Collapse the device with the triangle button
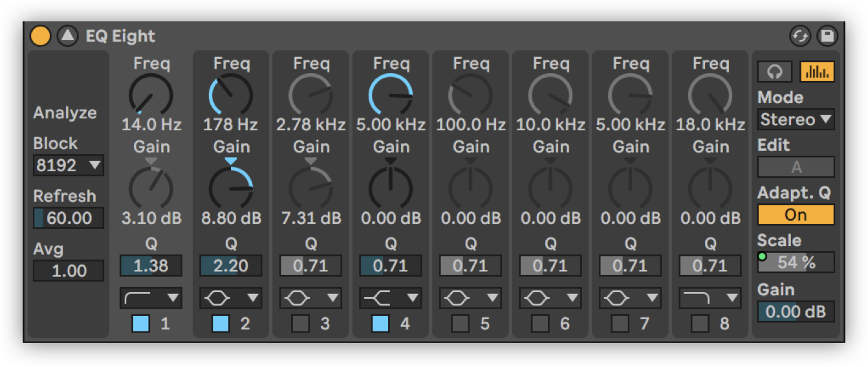Screen dimensions: 868x367 pos(67,36)
